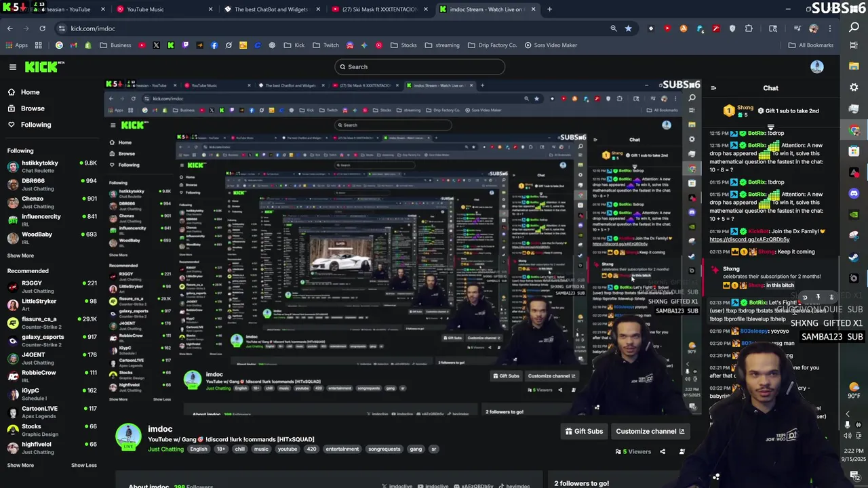Open Sora Video Maker bookmark
This screenshot has height=488, width=868.
point(551,45)
